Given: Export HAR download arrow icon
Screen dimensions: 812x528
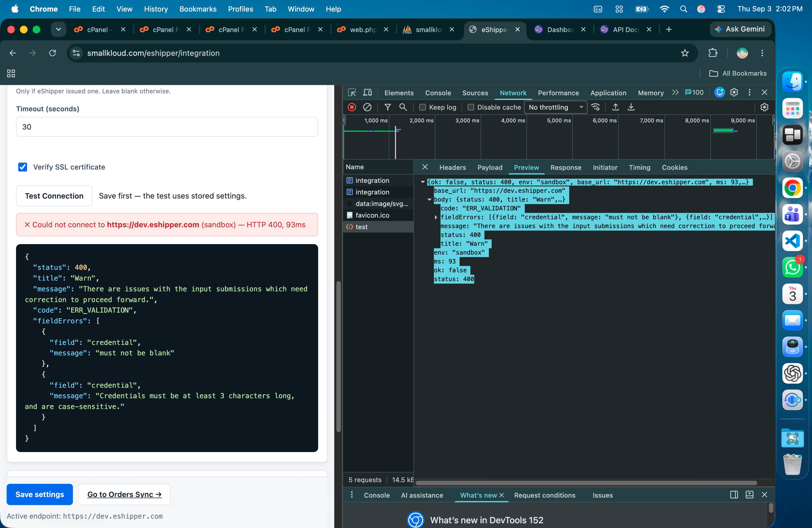Looking at the screenshot, I should click(631, 107).
